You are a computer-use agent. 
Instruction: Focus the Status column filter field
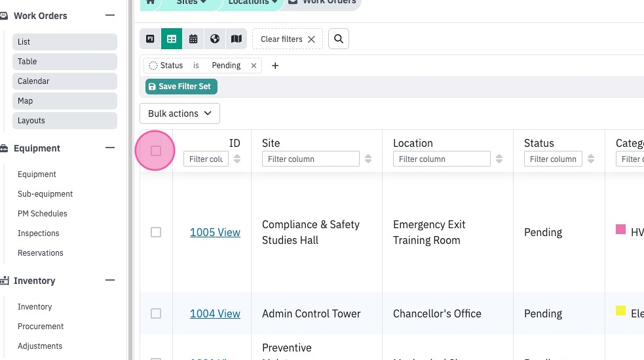tap(553, 159)
